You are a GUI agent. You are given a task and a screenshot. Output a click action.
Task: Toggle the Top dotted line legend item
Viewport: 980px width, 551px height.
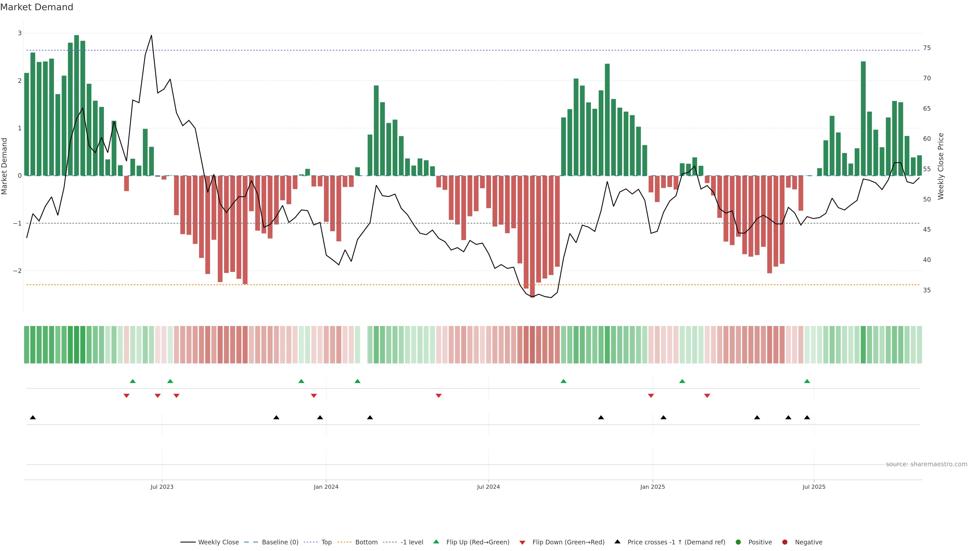pos(326,542)
